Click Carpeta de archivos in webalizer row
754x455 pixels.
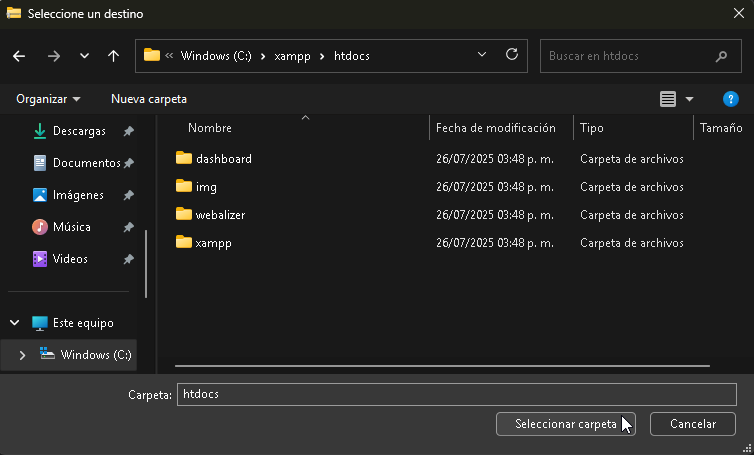tap(631, 215)
